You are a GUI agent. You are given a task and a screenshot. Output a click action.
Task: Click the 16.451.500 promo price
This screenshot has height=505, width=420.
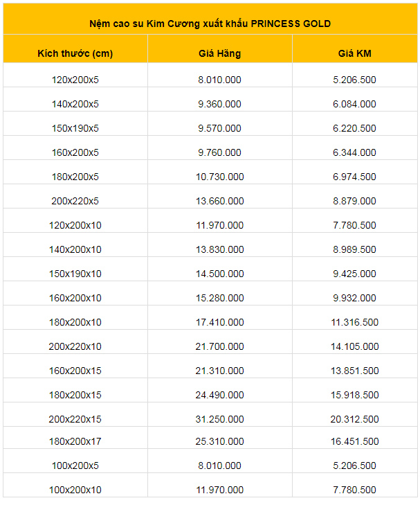(x=355, y=441)
